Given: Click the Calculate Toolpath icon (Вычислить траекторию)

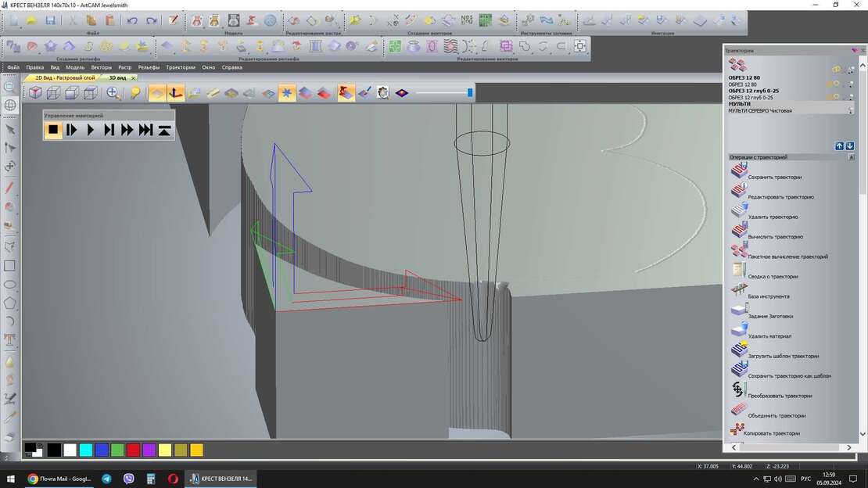Looking at the screenshot, I should coord(739,230).
